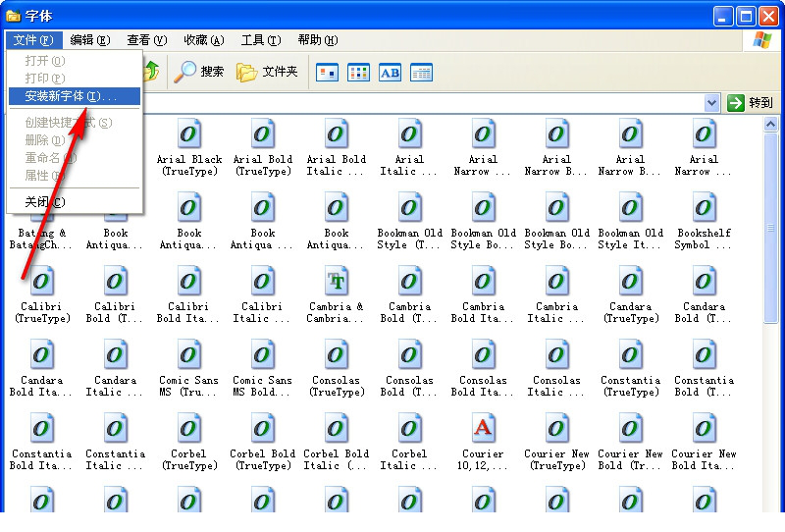Select the red Courier 10,12 font icon

[483, 429]
